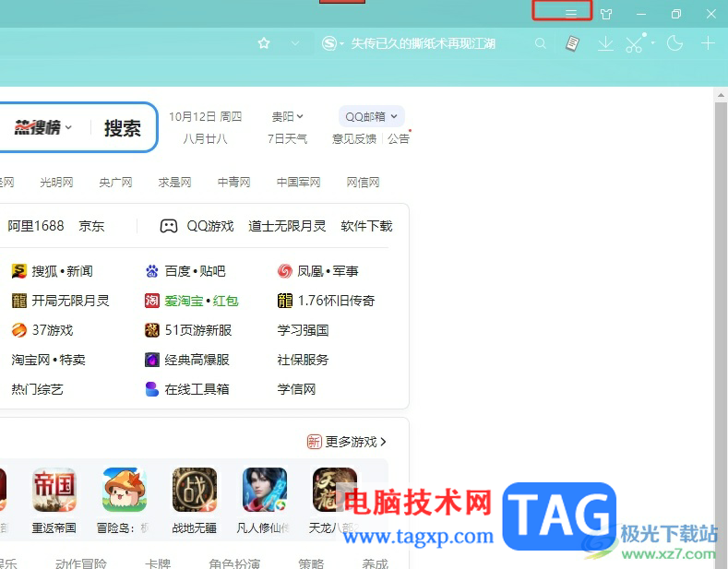Image resolution: width=728 pixels, height=569 pixels.
Task: Expand the screenshot tool options arrow
Action: tap(652, 42)
